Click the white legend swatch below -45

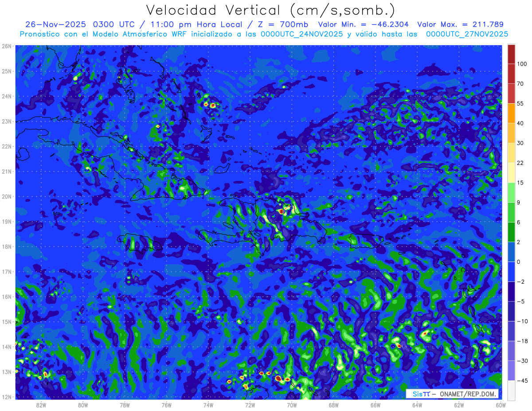[x=511, y=390]
